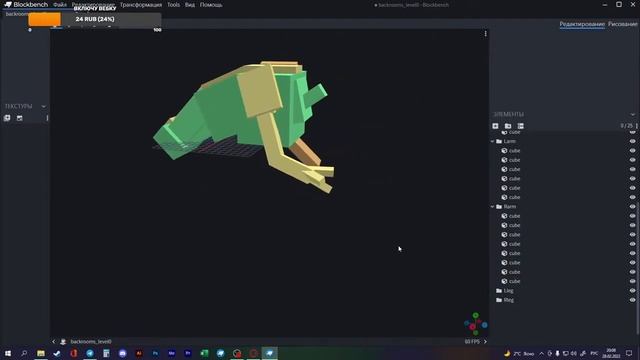The image size is (640, 360).
Task: Click the Rarm folder icon
Action: 499,207
